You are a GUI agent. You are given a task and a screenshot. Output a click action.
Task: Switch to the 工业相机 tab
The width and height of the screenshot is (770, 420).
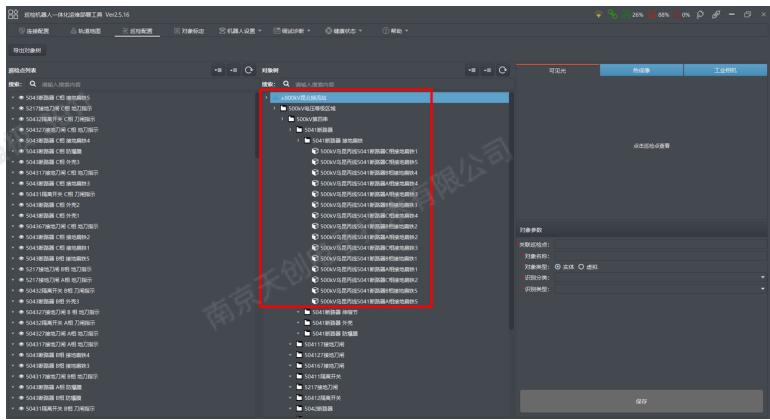pos(725,70)
